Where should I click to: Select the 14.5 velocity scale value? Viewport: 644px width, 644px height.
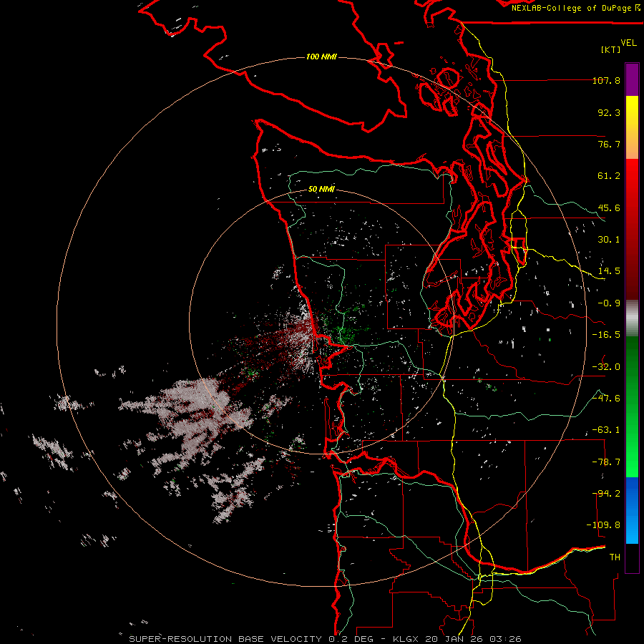609,271
